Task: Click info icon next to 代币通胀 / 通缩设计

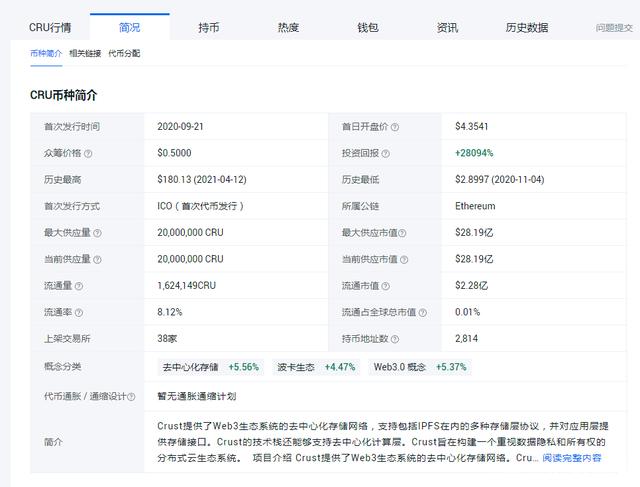Action: (129, 397)
